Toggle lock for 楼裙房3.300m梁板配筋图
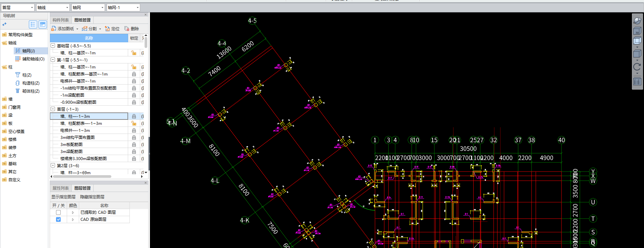This screenshot has width=644, height=248. (134, 158)
